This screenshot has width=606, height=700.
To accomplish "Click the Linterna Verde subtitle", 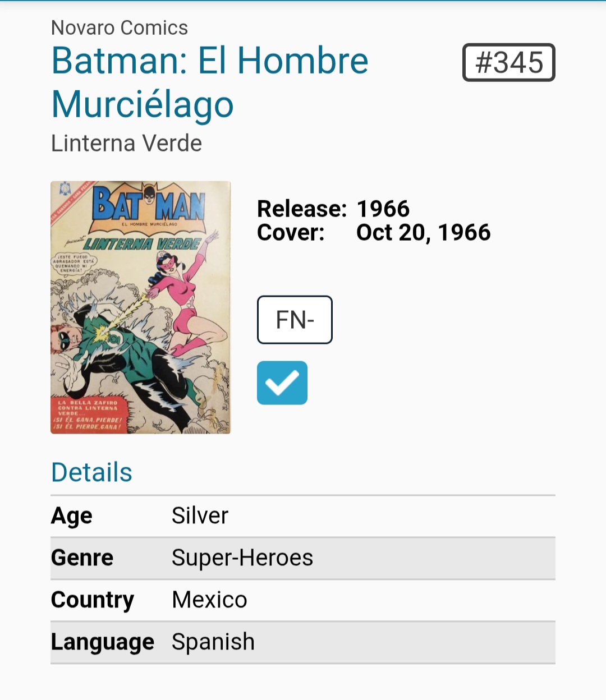I will tap(126, 143).
